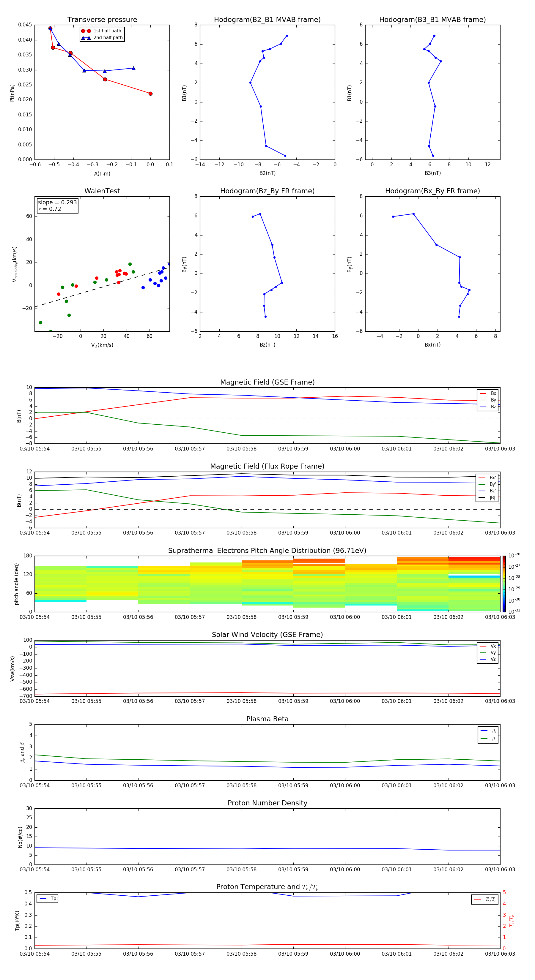Click the 'Pt(nPa)' y-axis label
Viewport: 535px width, 980px height.
(12, 93)
